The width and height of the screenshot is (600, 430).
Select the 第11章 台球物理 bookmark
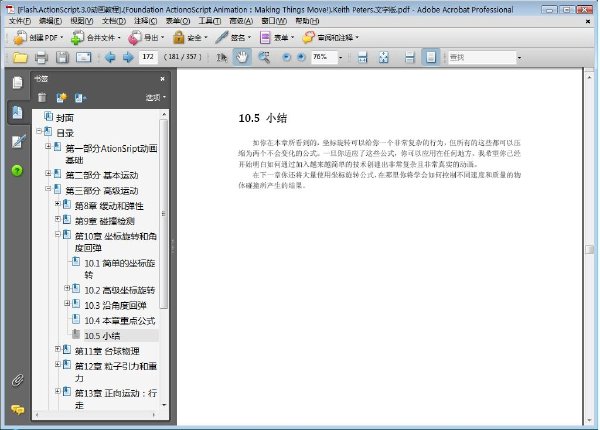pyautogui.click(x=107, y=351)
